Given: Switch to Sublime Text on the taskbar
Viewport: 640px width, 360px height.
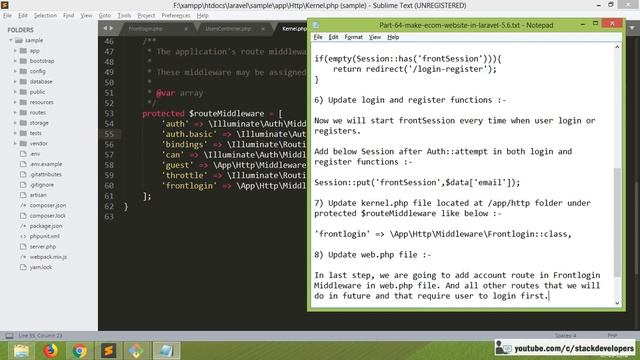Looking at the screenshot, I should click(109, 351).
